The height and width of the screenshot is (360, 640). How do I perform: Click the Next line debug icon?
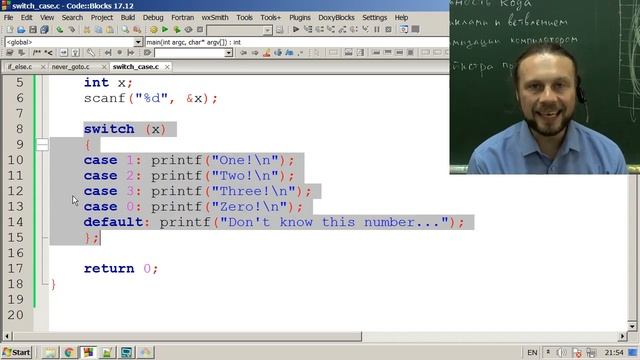pos(319,29)
